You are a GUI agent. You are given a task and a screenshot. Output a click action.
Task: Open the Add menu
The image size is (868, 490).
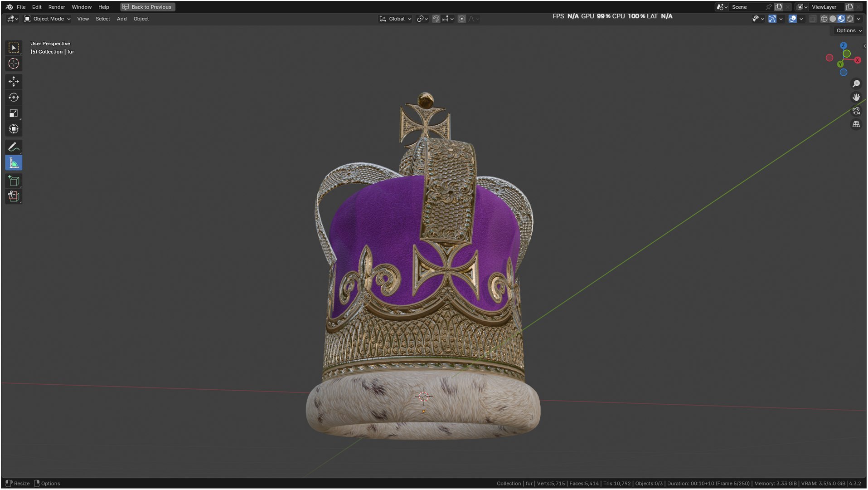pyautogui.click(x=121, y=19)
